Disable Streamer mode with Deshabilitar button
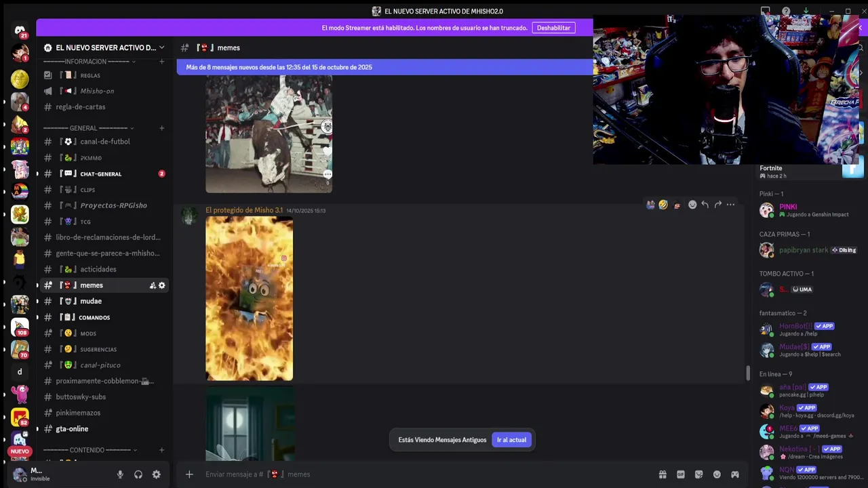 554,28
